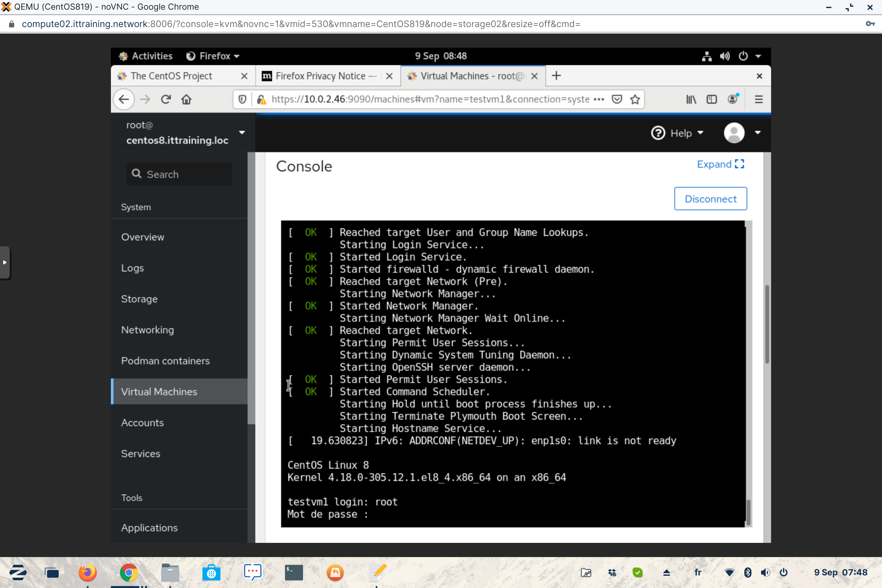The image size is (882, 588).
Task: Close the Firefox Privacy Notice tab
Action: pos(389,76)
